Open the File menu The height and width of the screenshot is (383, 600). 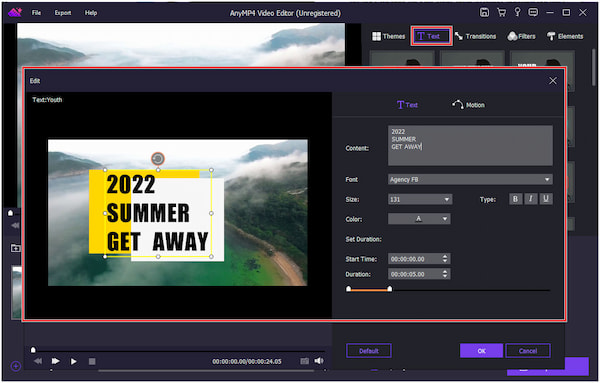pos(36,13)
